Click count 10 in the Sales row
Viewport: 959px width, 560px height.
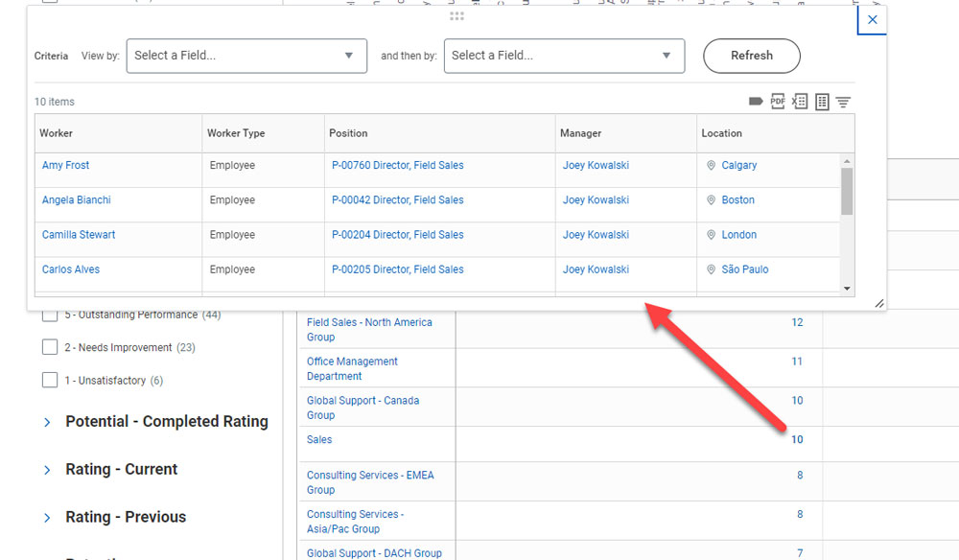coord(797,439)
